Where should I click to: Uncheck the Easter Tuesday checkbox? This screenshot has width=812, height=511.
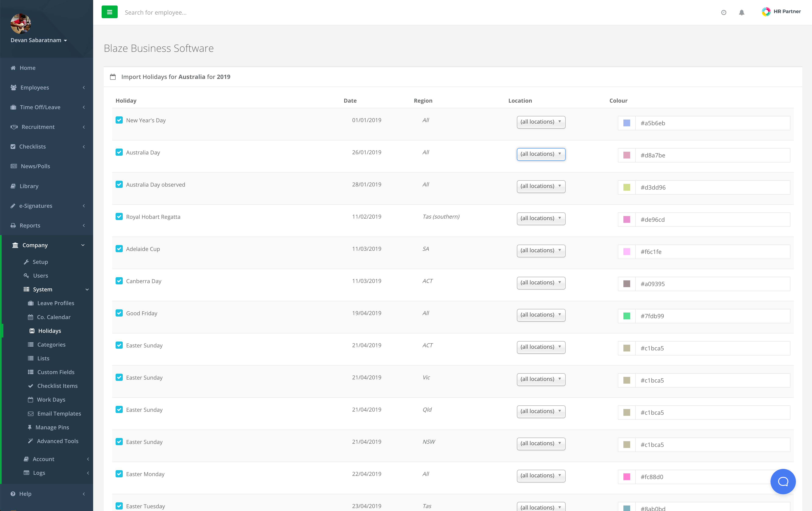tap(119, 506)
